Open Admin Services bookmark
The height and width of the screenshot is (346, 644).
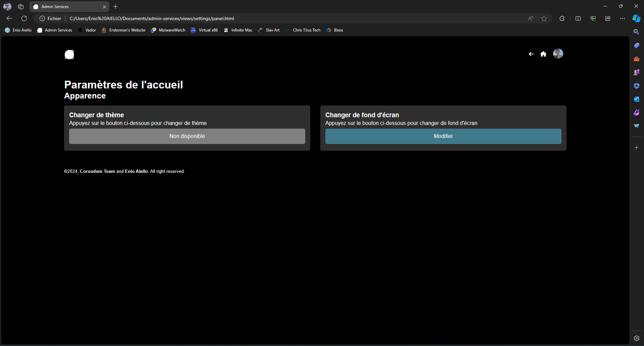pos(55,30)
